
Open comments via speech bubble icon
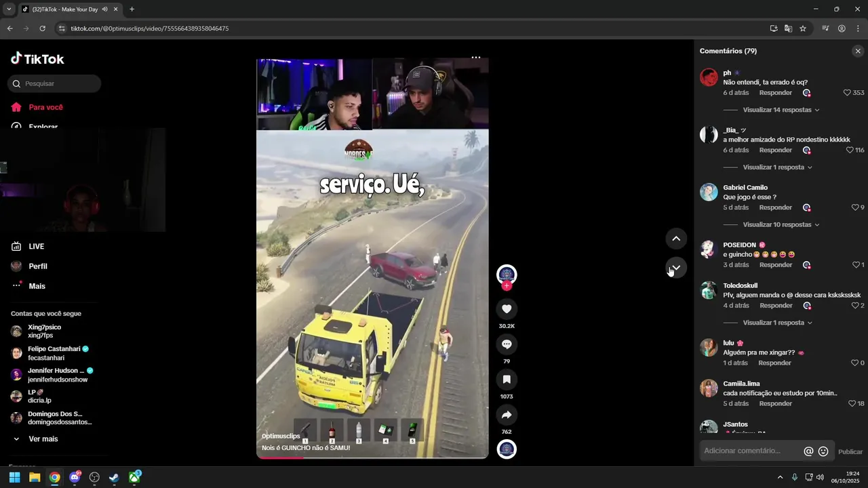pos(507,344)
